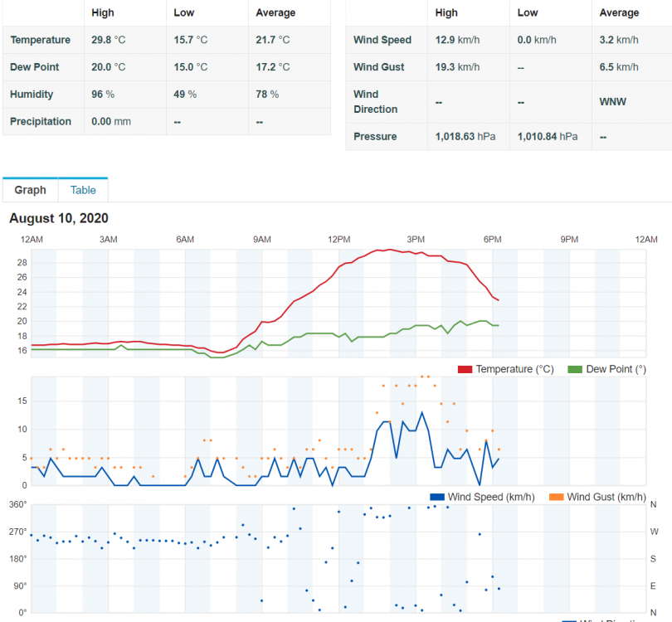This screenshot has width=672, height=622.
Task: Click the 29.8 °C high temperature value
Action: point(109,40)
